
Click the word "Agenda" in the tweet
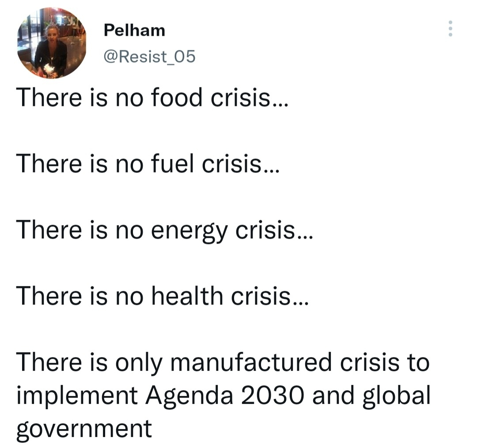pos(189,395)
